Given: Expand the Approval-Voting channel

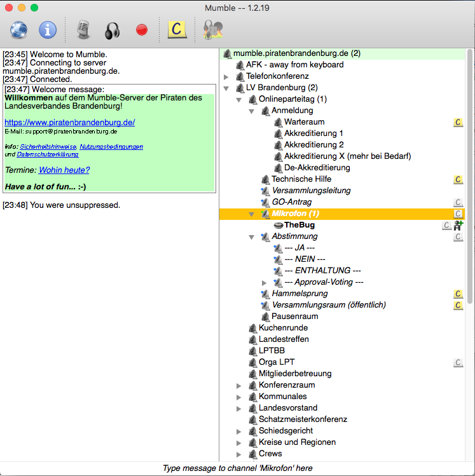Looking at the screenshot, I should (265, 283).
